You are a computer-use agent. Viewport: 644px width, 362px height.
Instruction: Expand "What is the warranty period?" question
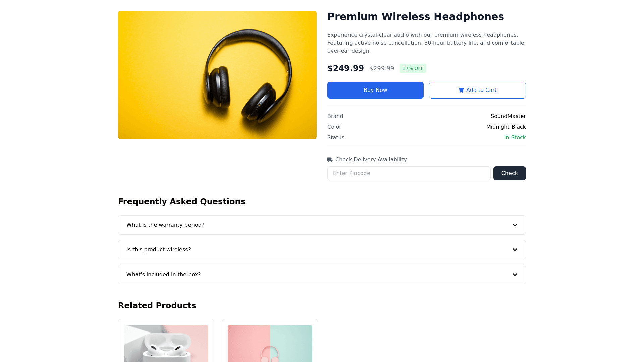165,225
